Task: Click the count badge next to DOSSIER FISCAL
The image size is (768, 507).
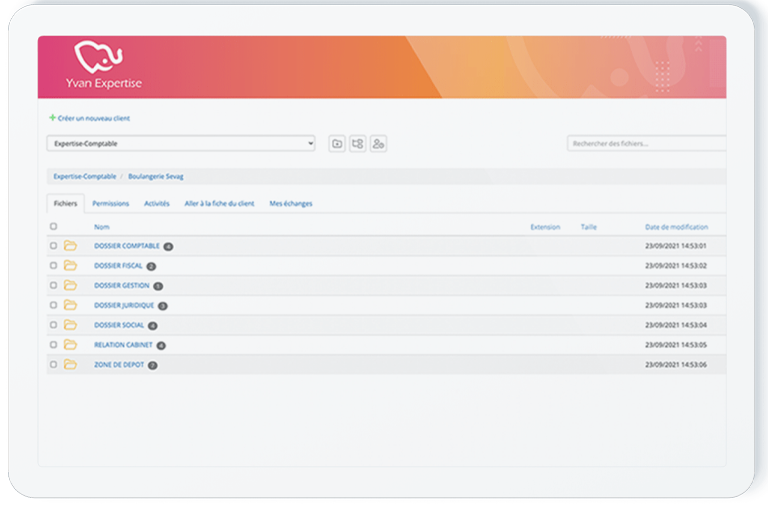Action: tap(151, 266)
